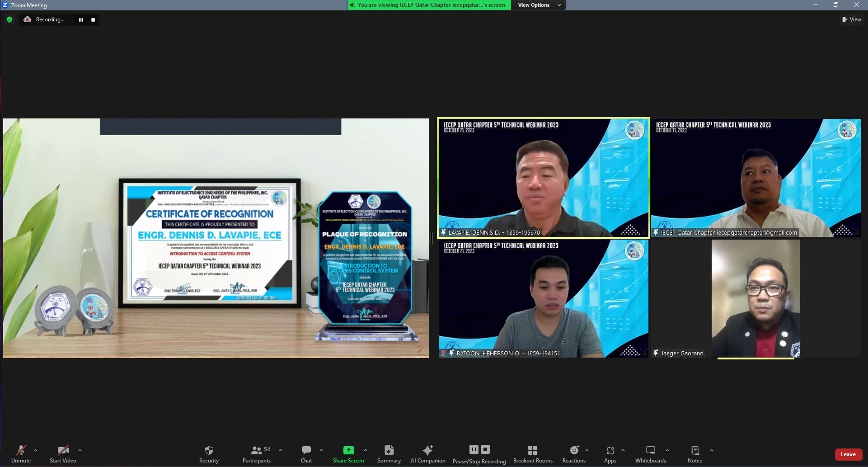Select the Jaeger Gaorano video tile
868x467 pixels.
click(756, 298)
